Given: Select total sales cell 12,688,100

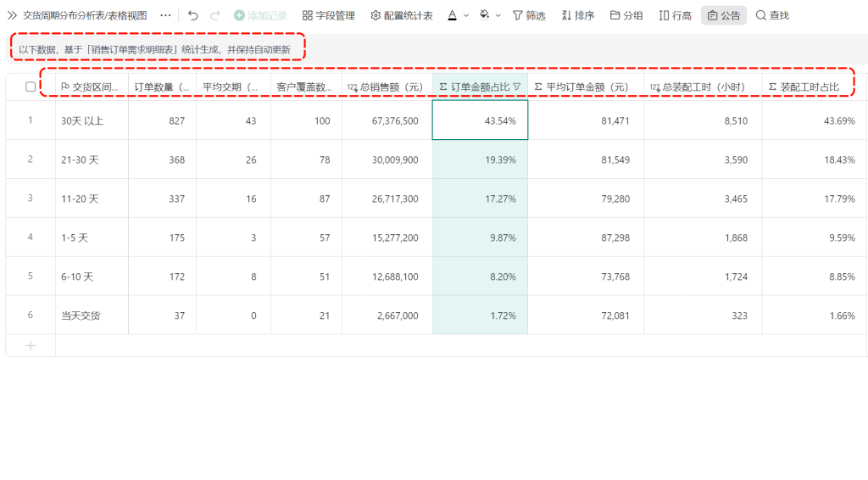Looking at the screenshot, I should pyautogui.click(x=387, y=276).
